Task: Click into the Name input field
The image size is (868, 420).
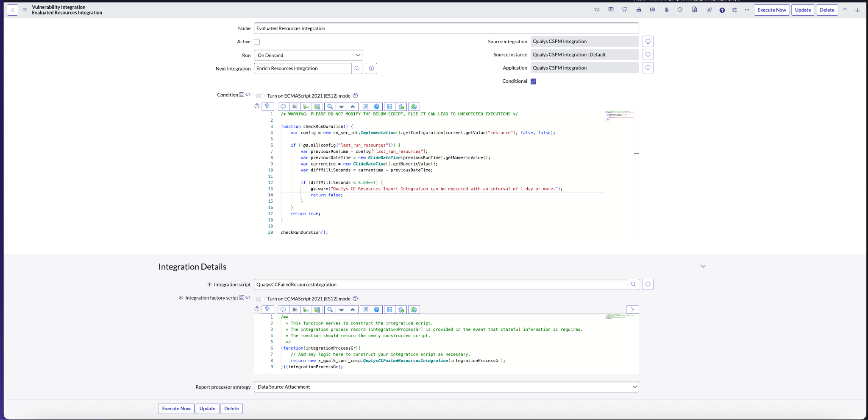Action: (x=446, y=28)
